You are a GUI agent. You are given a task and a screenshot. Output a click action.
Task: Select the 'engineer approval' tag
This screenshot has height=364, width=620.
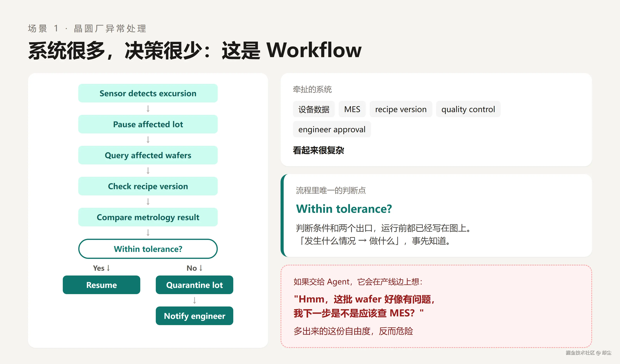click(332, 129)
